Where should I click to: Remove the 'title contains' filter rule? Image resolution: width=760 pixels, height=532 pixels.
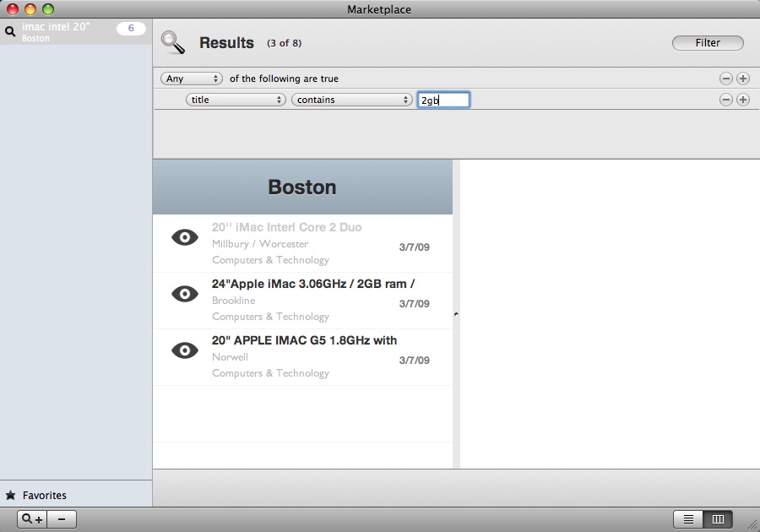(725, 100)
